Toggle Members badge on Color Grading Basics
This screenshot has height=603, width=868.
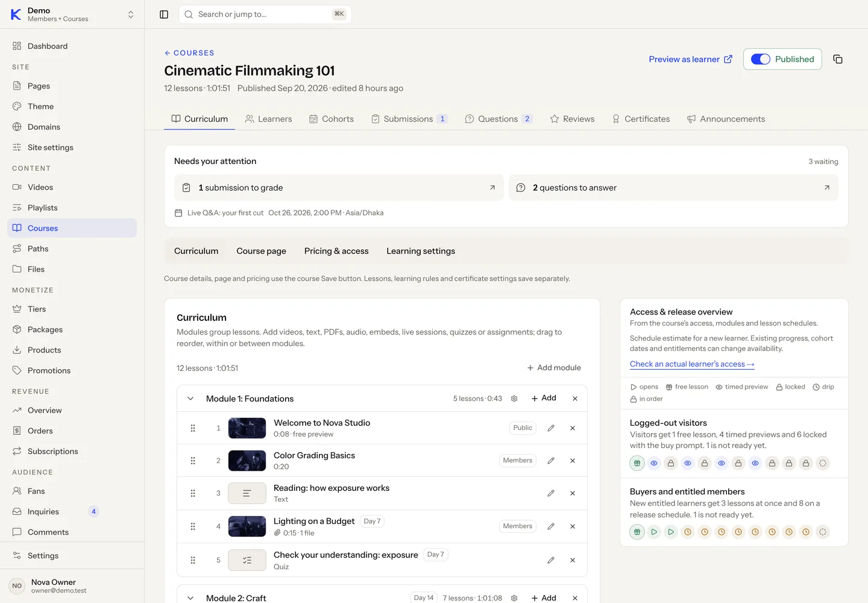click(x=518, y=461)
